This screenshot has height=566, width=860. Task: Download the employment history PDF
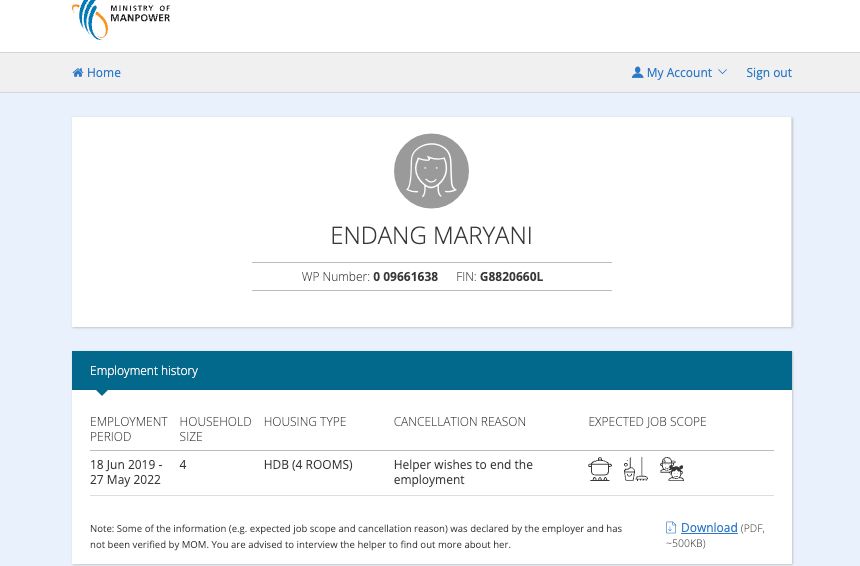point(709,528)
